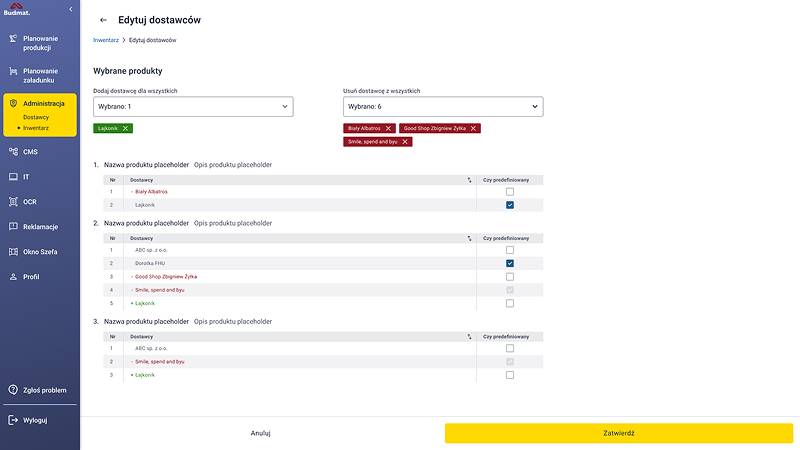Click the OCR scan icon
This screenshot has height=450, width=800.
pyautogui.click(x=13, y=202)
